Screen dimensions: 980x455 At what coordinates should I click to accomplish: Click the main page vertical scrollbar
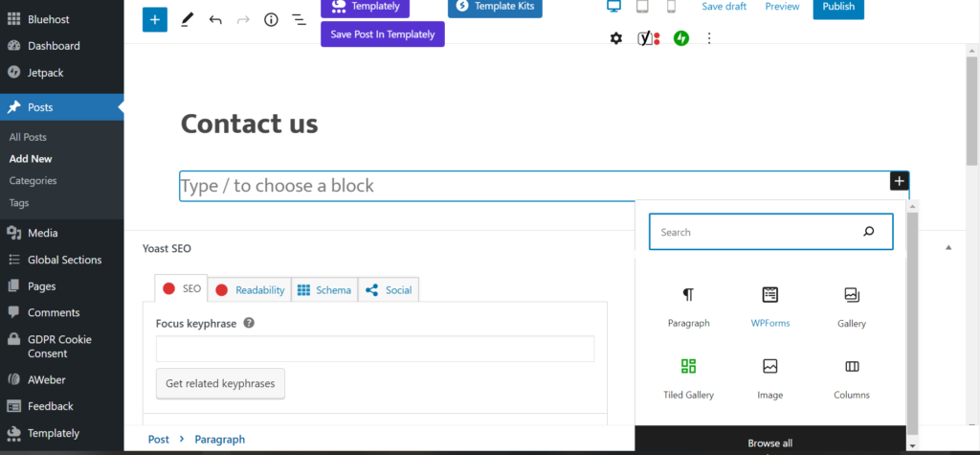972,113
